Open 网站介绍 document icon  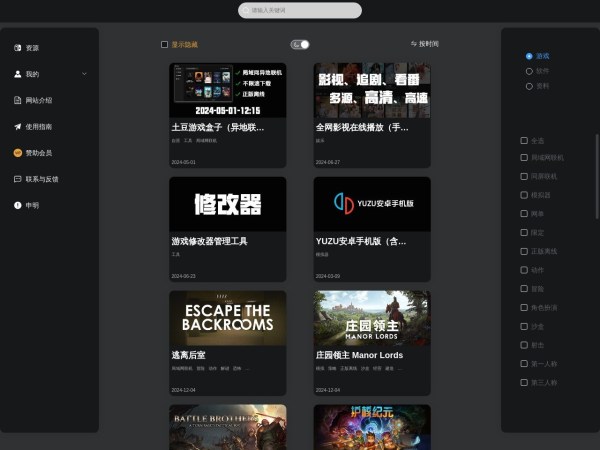[17, 100]
